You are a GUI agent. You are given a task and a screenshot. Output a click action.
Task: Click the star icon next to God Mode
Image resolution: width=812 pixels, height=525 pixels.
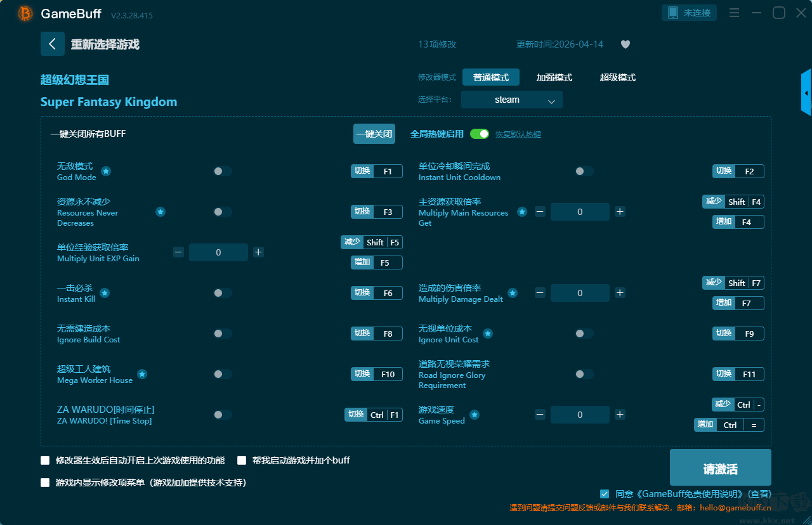click(x=106, y=171)
